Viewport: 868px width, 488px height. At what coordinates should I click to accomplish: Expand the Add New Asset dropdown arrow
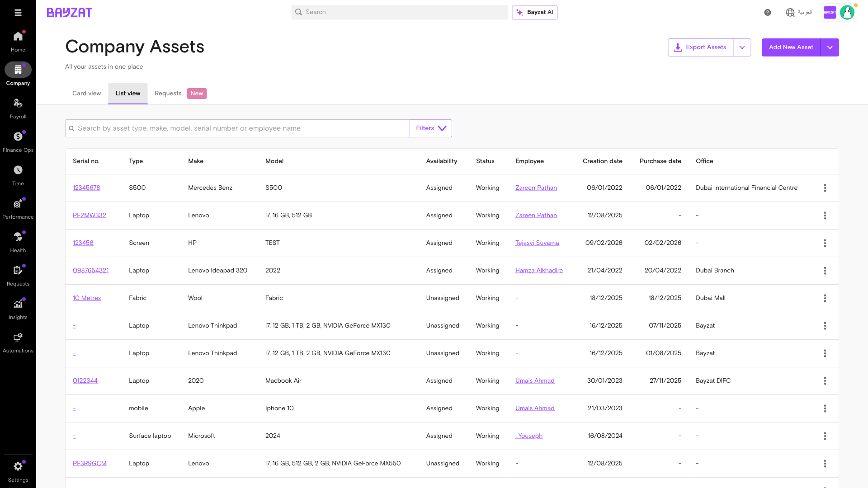tap(830, 47)
